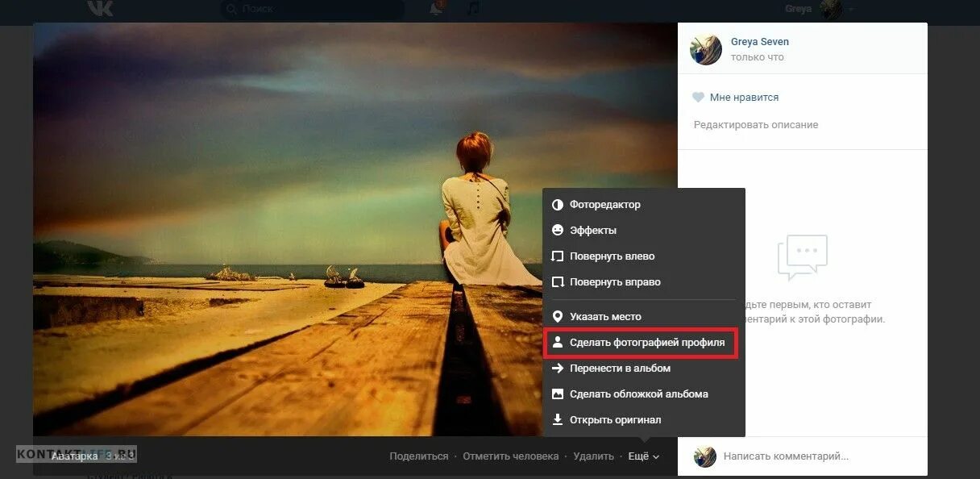Screen dimensions: 980x479
Task: Click the location pin icon
Action: click(x=557, y=317)
